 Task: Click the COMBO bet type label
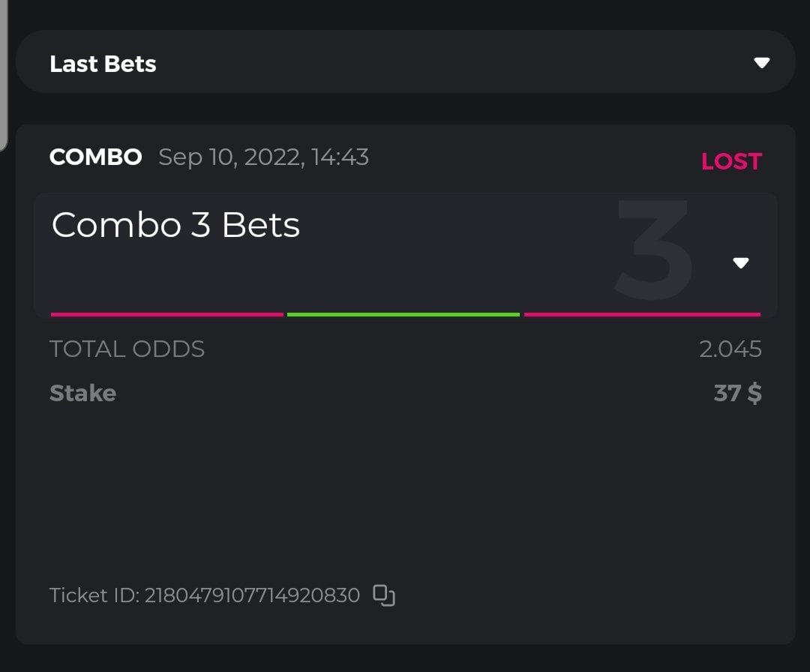95,157
